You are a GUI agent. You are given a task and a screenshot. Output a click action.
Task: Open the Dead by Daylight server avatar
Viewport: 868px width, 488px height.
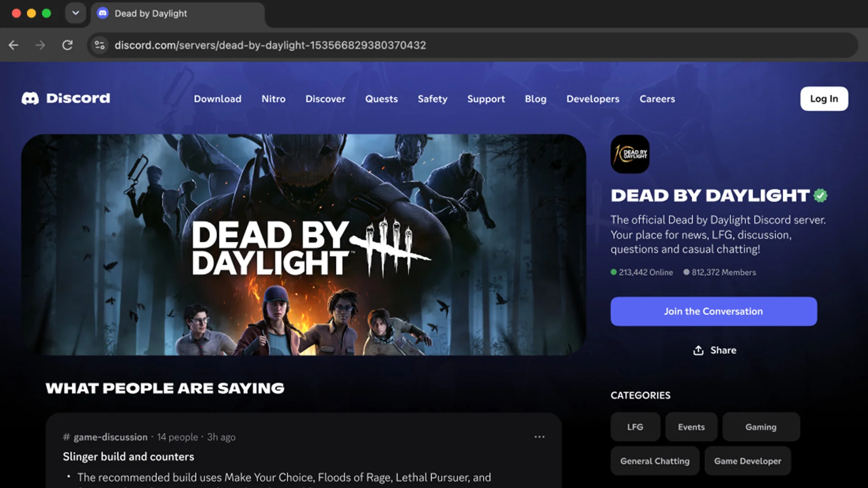click(630, 154)
